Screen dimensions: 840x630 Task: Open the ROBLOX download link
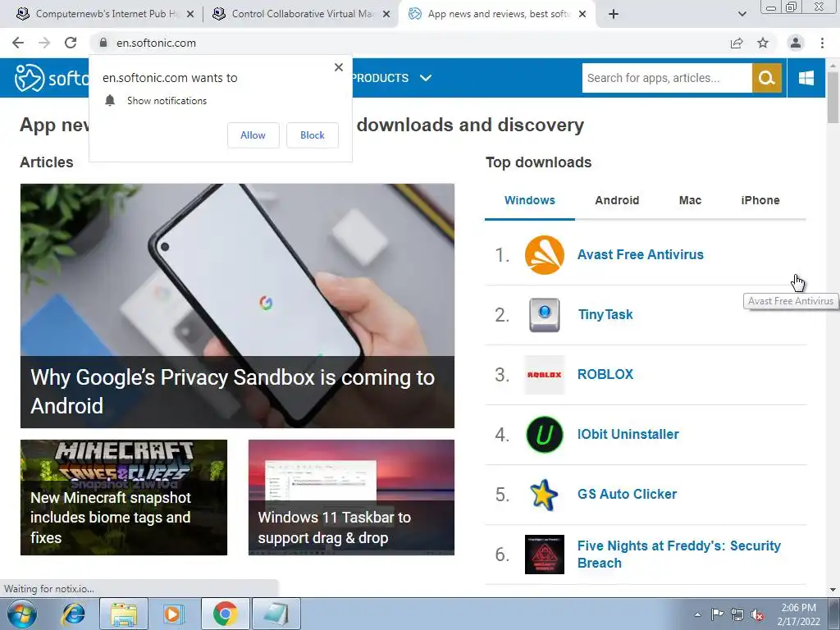click(605, 374)
